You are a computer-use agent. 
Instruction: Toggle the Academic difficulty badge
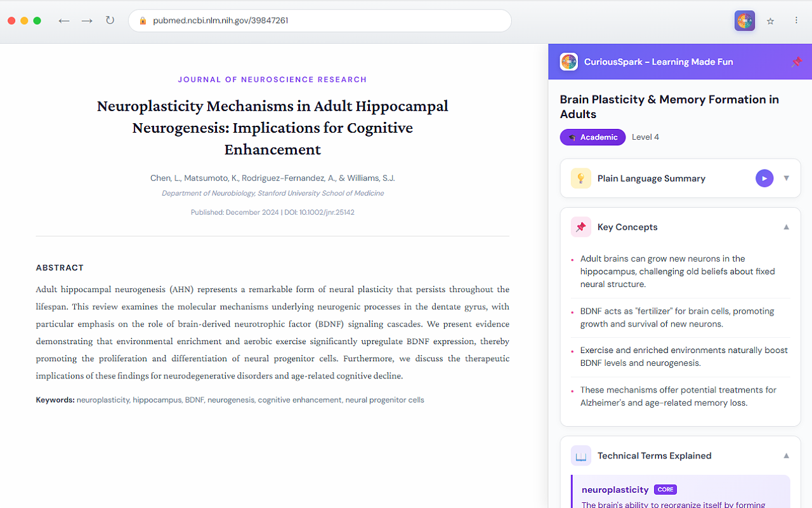click(593, 137)
